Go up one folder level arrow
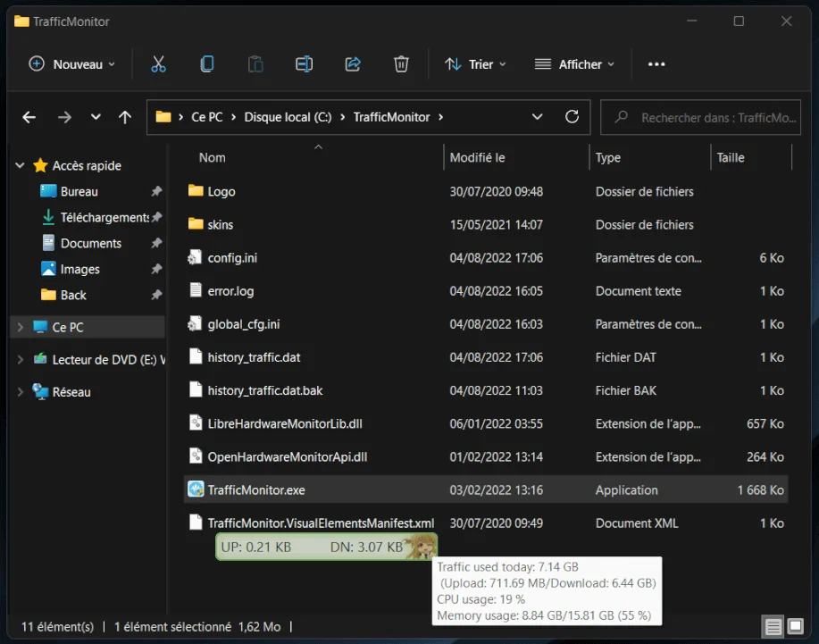 pyautogui.click(x=125, y=117)
